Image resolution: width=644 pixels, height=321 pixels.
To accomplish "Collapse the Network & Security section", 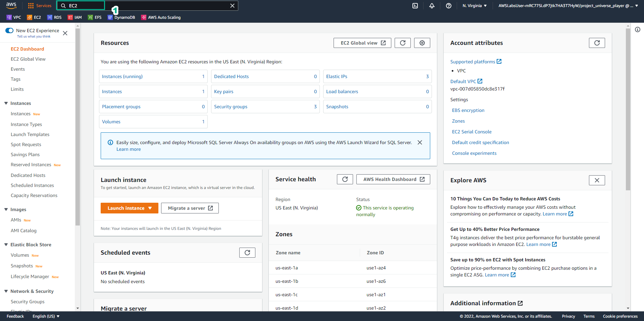I will tap(6, 291).
